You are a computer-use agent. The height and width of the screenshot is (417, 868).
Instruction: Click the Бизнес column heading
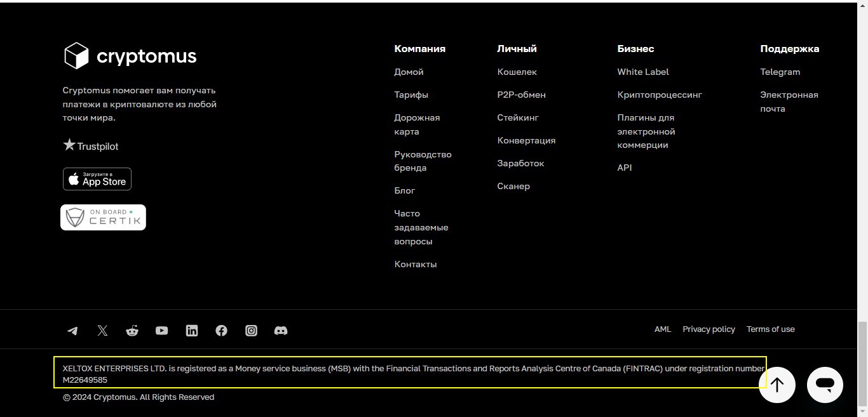635,48
